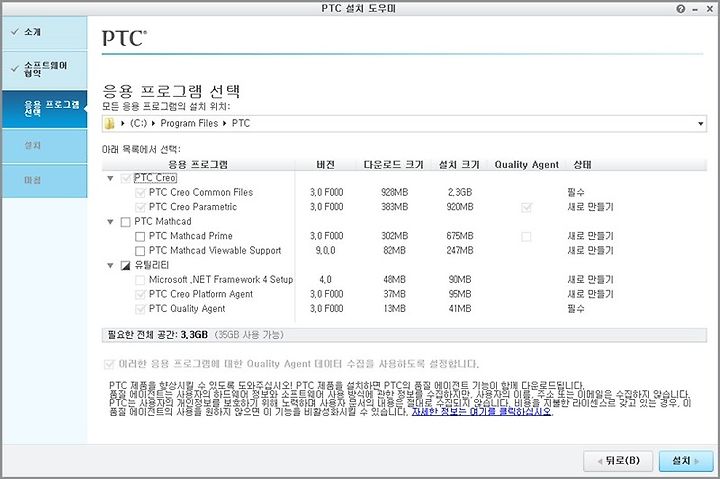Click the 설치 크기 column header
The image size is (720, 479).
point(459,164)
